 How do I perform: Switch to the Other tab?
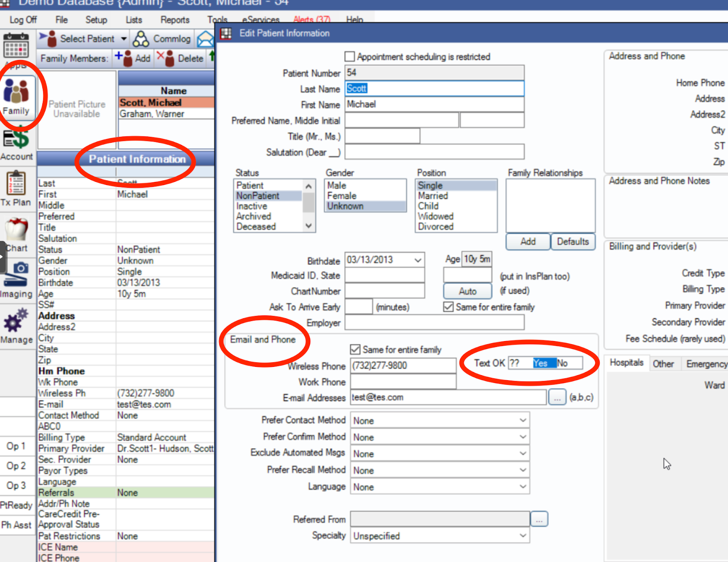click(x=663, y=364)
